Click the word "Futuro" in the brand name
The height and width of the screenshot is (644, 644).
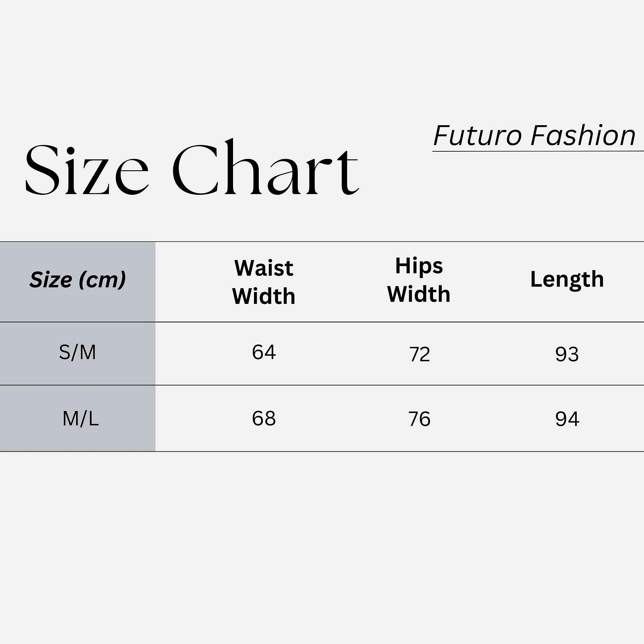(x=477, y=136)
